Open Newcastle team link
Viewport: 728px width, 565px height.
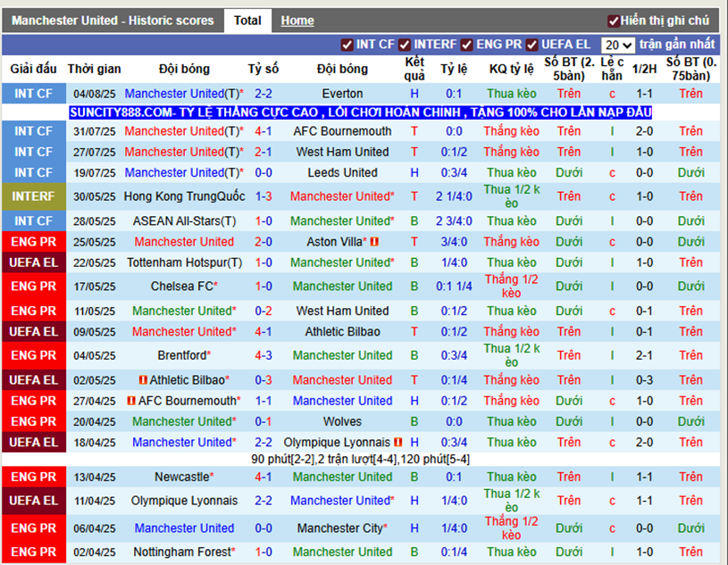pos(182,477)
